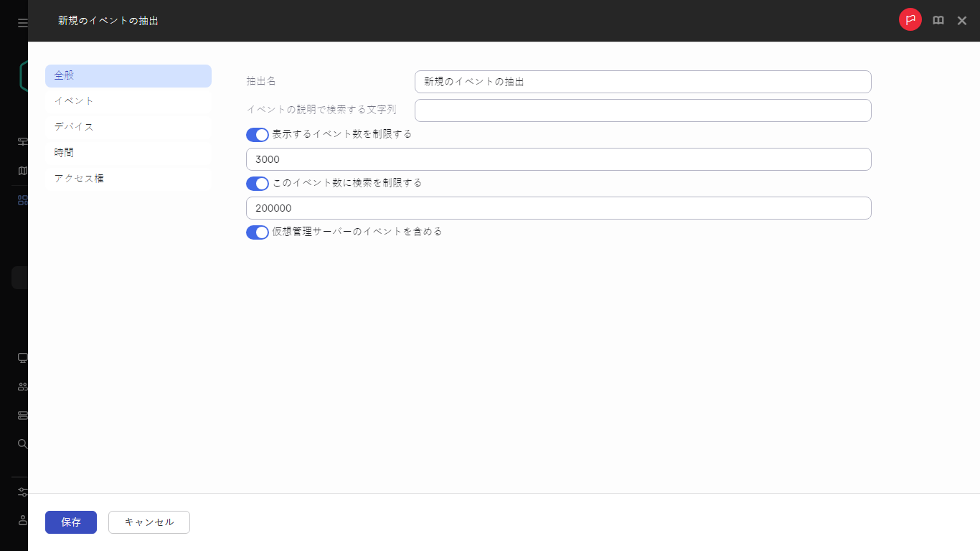Turn off このイベント数に検索を制限する switch
Screen dimensions: 980x551
click(257, 184)
